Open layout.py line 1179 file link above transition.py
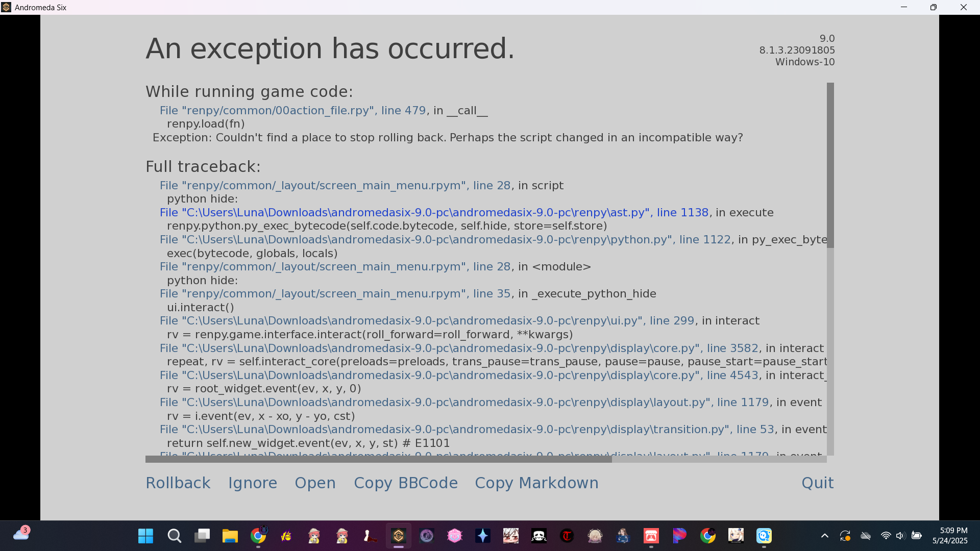The image size is (980, 551). 464,402
